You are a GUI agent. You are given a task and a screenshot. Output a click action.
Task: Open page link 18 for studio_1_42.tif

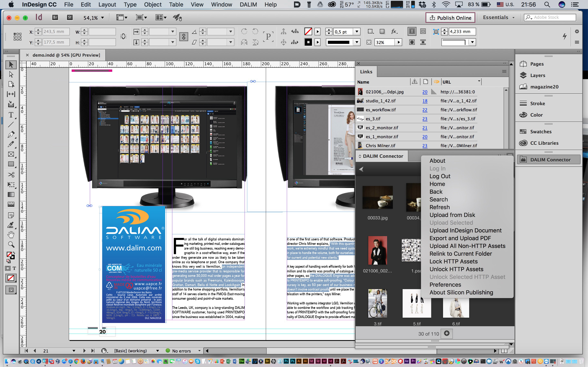pos(425,101)
